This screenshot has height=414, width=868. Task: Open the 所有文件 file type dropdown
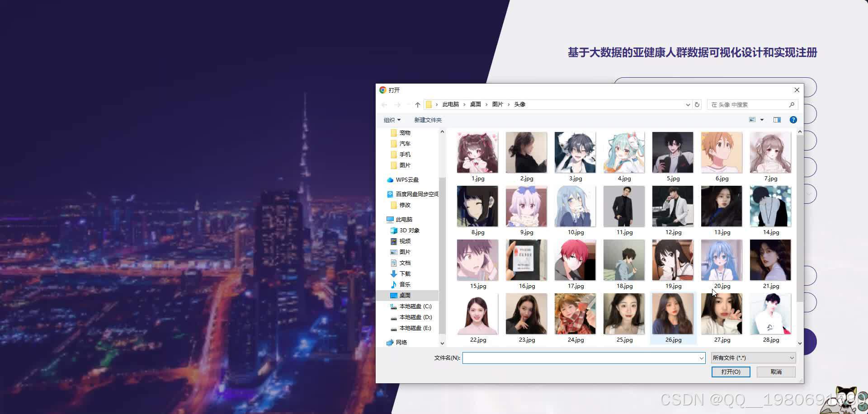[752, 358]
